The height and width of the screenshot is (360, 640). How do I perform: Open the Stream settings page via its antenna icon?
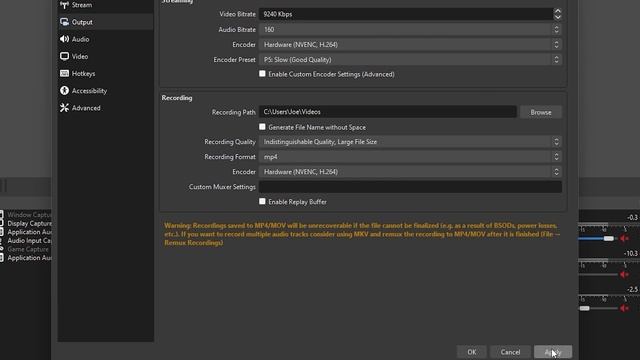point(64,5)
